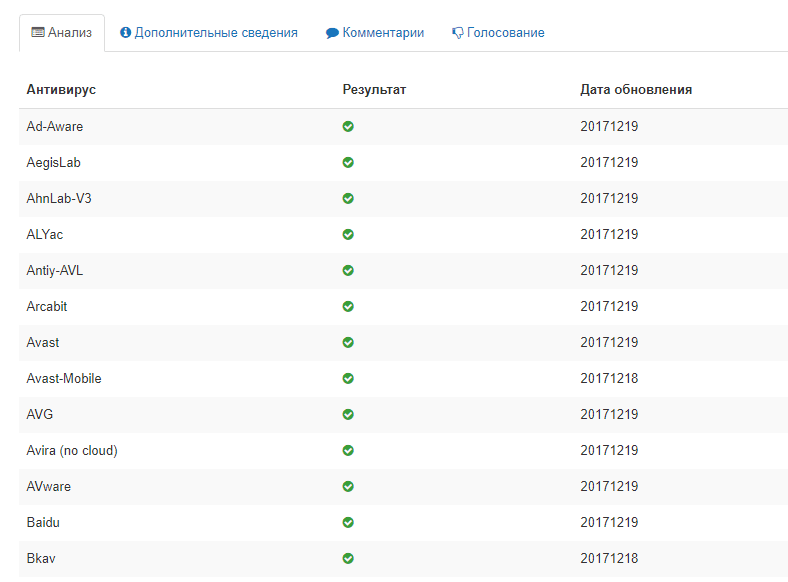Click the green check in AegisLab row
The width and height of the screenshot is (788, 582).
click(x=348, y=162)
